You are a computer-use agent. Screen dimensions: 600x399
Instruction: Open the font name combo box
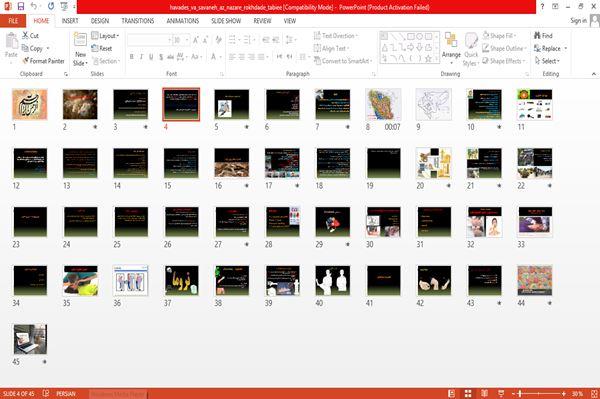[150, 40]
